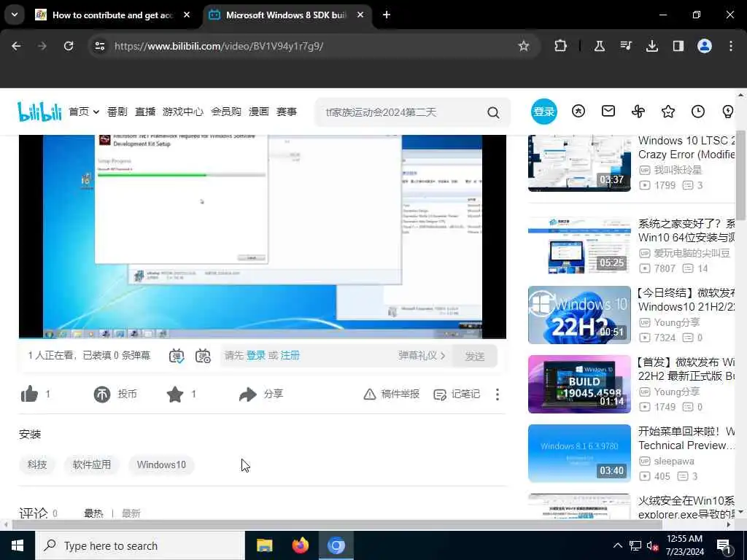The height and width of the screenshot is (560, 747).
Task: Open 漫画 page
Action: [x=259, y=112]
